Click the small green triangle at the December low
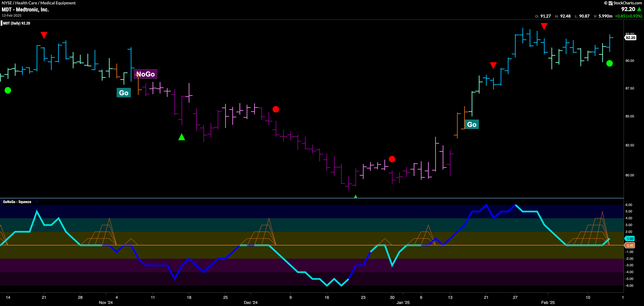Viewport: 644px width, 306px height. tap(356, 197)
